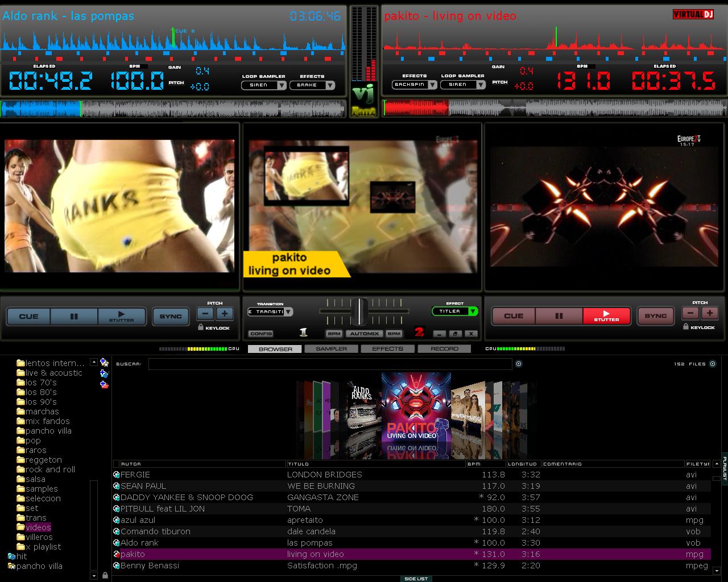Sync deck 2 tempo
Viewport: 728px width, 582px height.
point(656,316)
